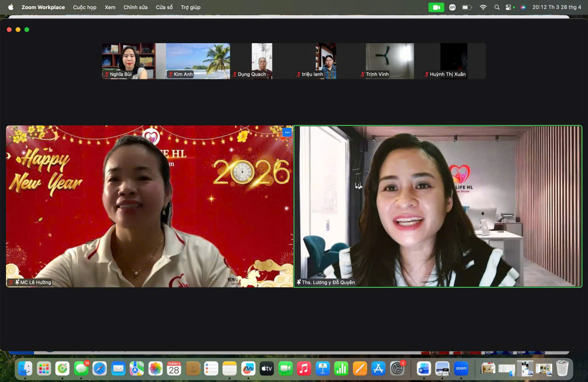The width and height of the screenshot is (588, 382).
Task: Open Notes from the Dock
Action: (230, 368)
